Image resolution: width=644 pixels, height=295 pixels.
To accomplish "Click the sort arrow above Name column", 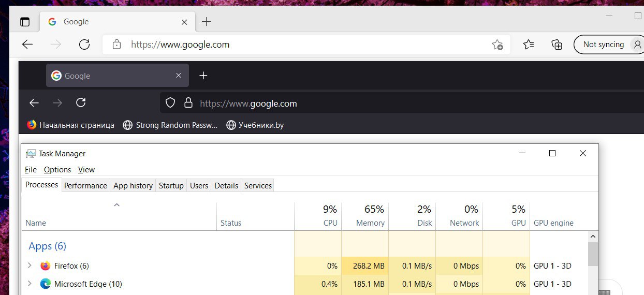I will (117, 205).
